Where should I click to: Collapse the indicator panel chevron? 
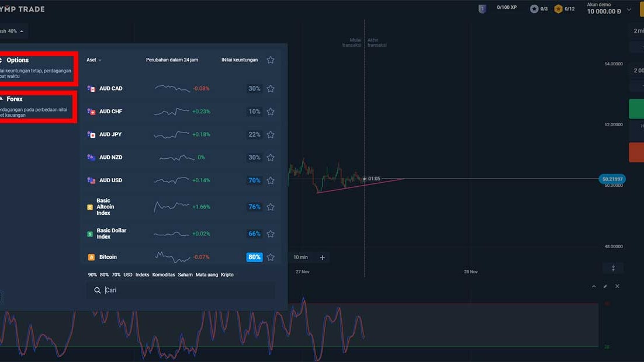pos(594,286)
